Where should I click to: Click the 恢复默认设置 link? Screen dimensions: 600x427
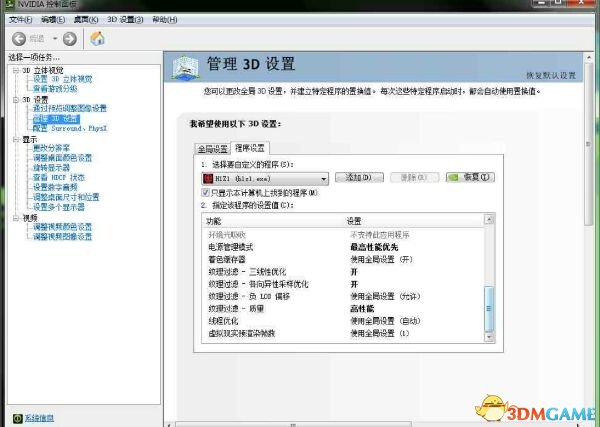(551, 75)
